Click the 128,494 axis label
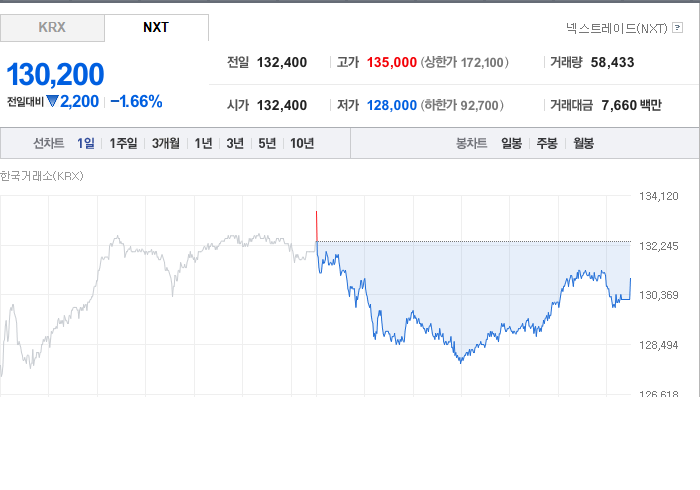The width and height of the screenshot is (700, 490). (658, 345)
